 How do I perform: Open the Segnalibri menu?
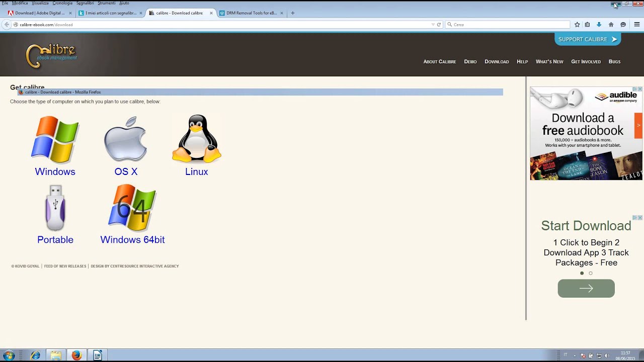[85, 3]
